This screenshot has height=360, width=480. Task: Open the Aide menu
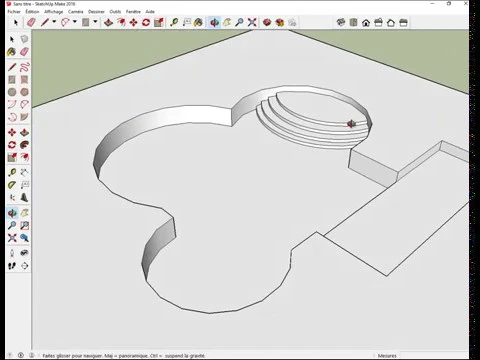point(150,12)
